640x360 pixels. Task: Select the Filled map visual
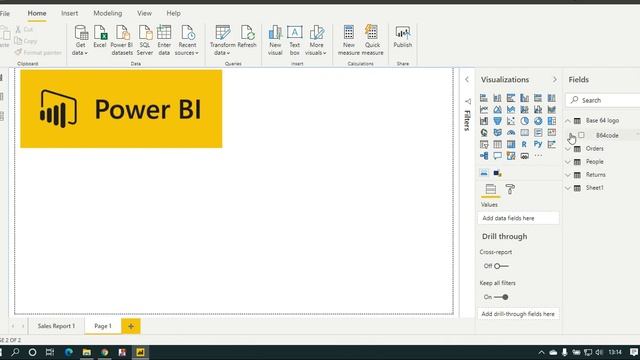coord(497,133)
